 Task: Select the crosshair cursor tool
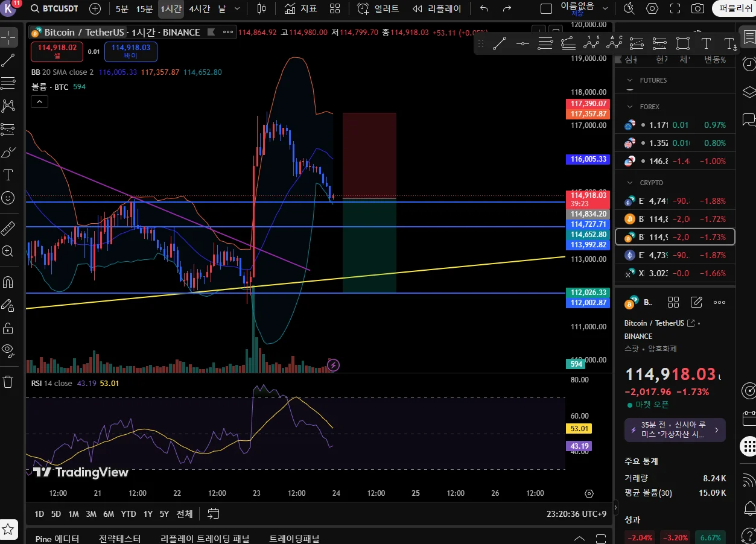click(x=8, y=37)
